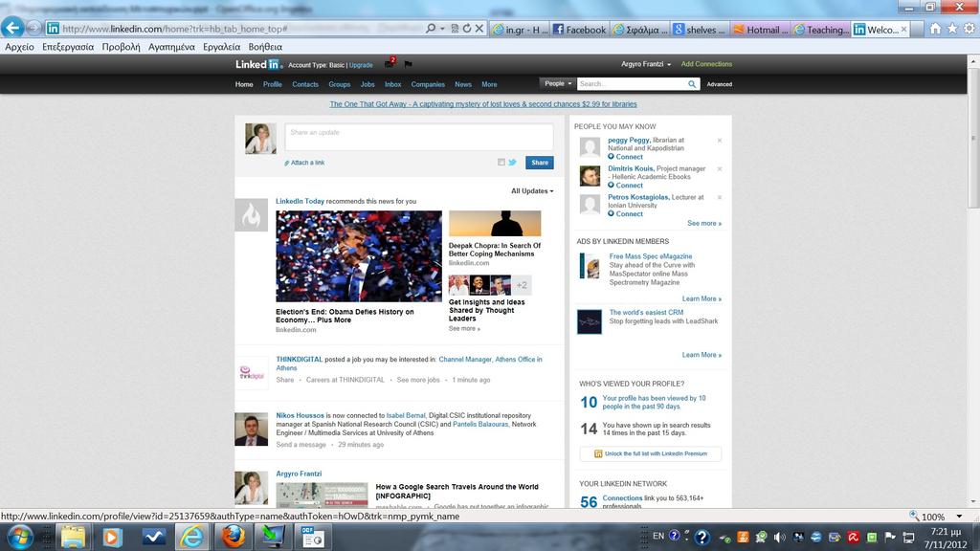Click the refresh page icon in address bar
The image size is (980, 551).
467,29
